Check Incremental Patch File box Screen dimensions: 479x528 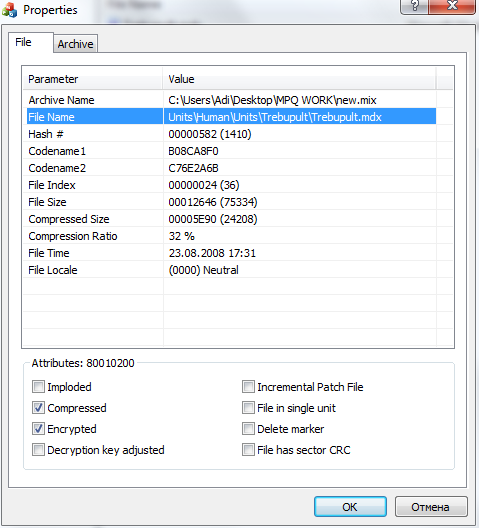(x=248, y=387)
